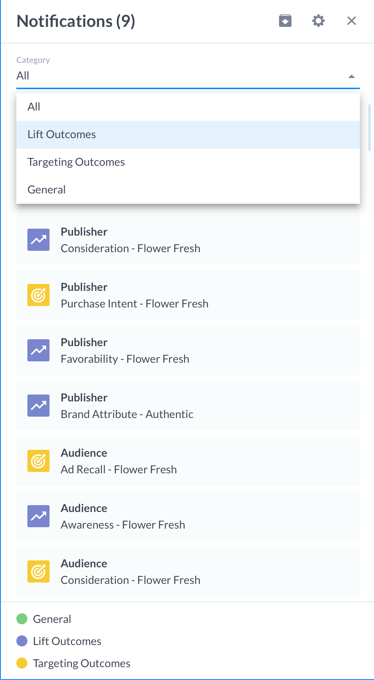Click lift icon for Brand Attribute - Authentic
The width and height of the screenshot is (374, 680).
click(38, 405)
